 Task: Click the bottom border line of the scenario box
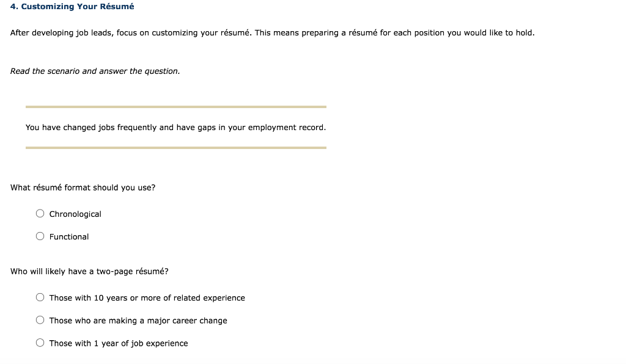(176, 147)
